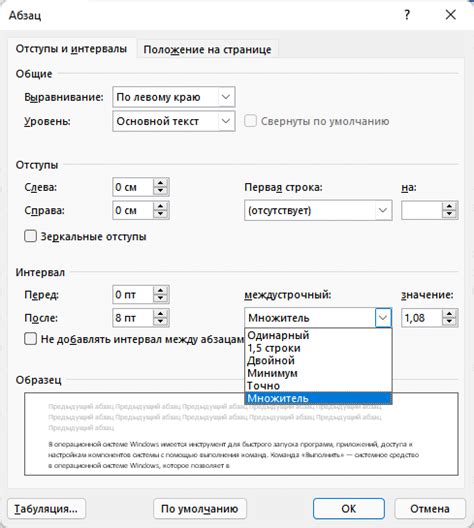Decrease the first line 'на' value

pos(449,215)
